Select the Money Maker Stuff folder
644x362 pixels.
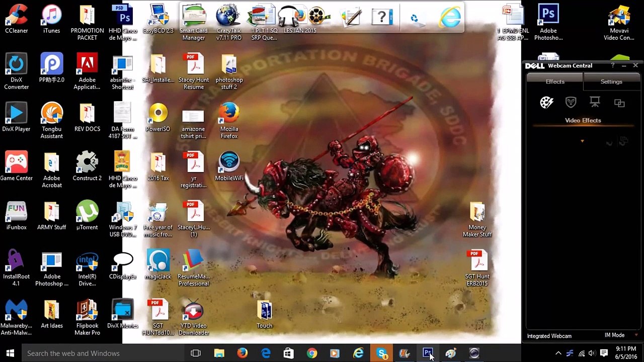click(477, 220)
